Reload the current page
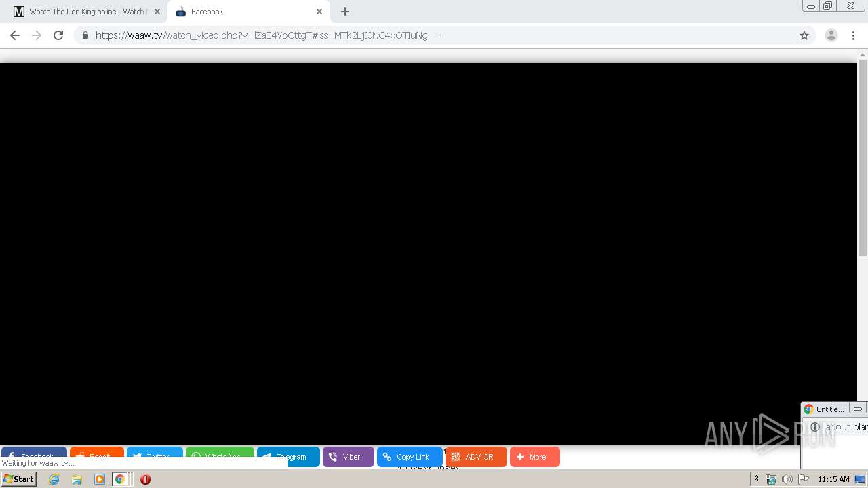The width and height of the screenshot is (868, 488). point(58,35)
